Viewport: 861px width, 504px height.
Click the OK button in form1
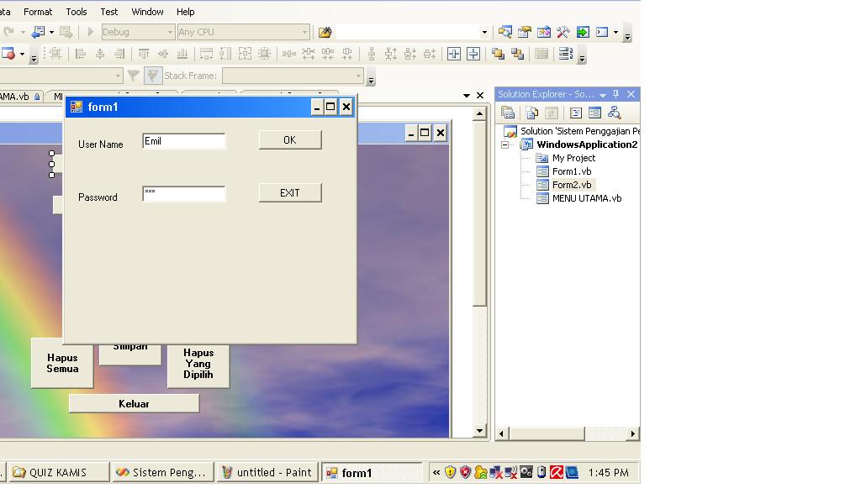pos(290,140)
